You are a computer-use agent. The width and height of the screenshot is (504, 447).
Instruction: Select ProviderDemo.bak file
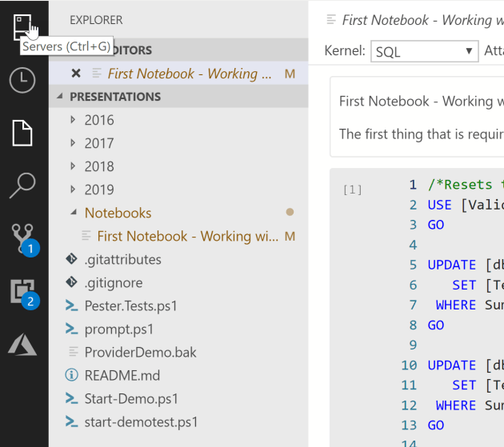click(x=140, y=352)
